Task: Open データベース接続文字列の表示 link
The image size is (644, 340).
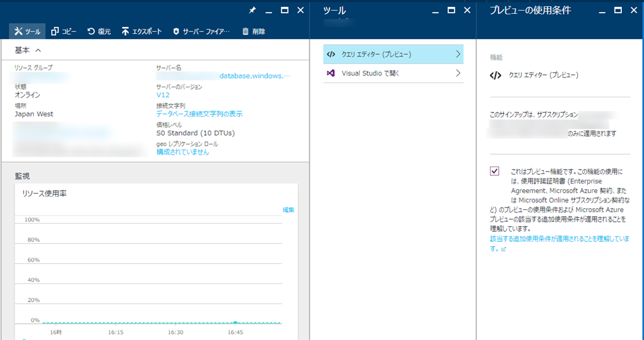Action: coord(199,114)
